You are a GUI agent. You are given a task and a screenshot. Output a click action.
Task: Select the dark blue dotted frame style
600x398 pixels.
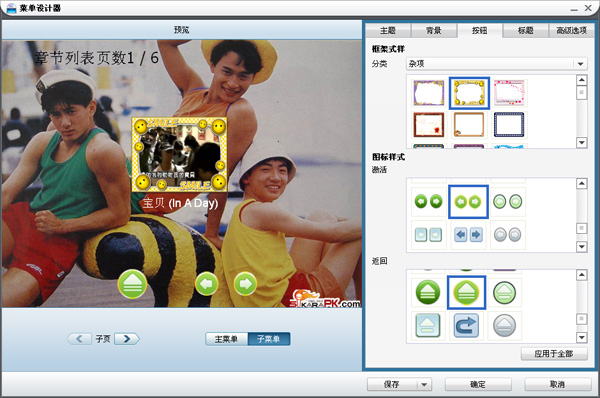point(509,125)
